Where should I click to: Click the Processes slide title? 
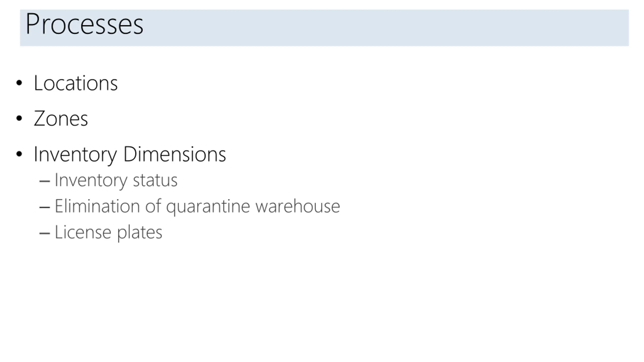pos(85,24)
